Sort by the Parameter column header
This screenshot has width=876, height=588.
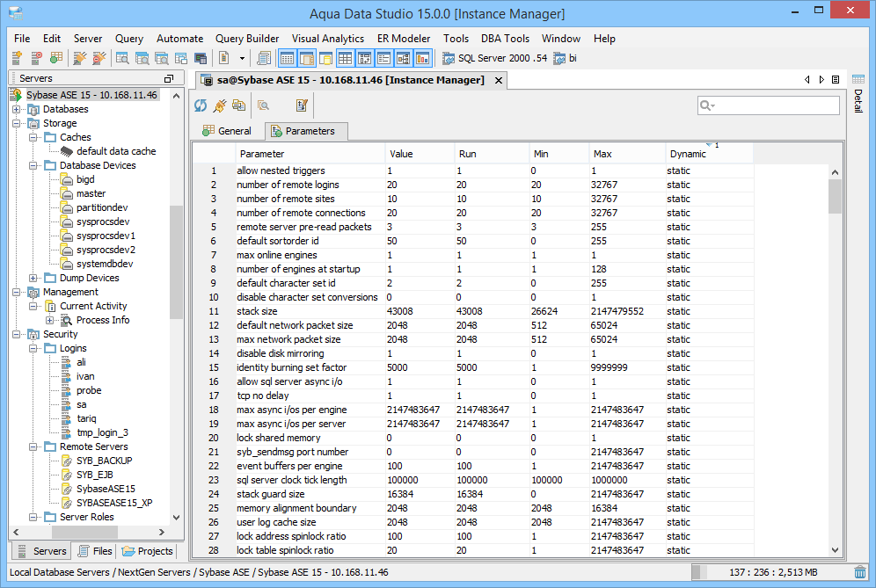click(x=310, y=154)
